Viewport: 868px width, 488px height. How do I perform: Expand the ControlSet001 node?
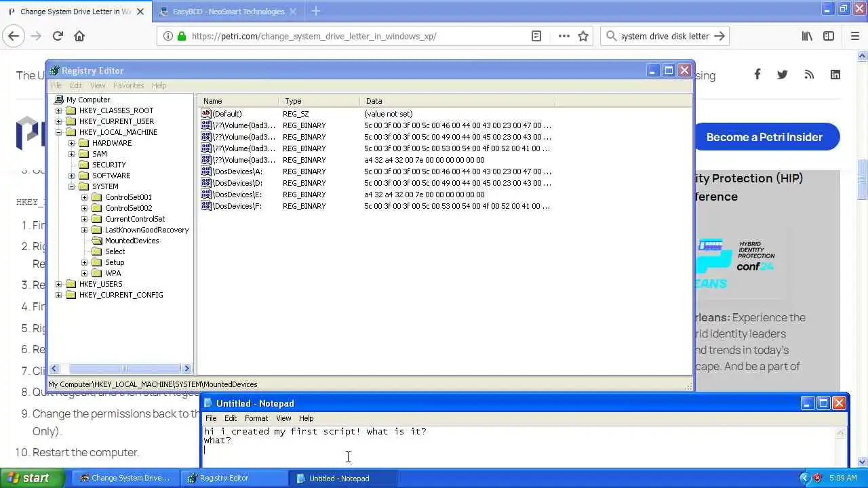pyautogui.click(x=84, y=197)
